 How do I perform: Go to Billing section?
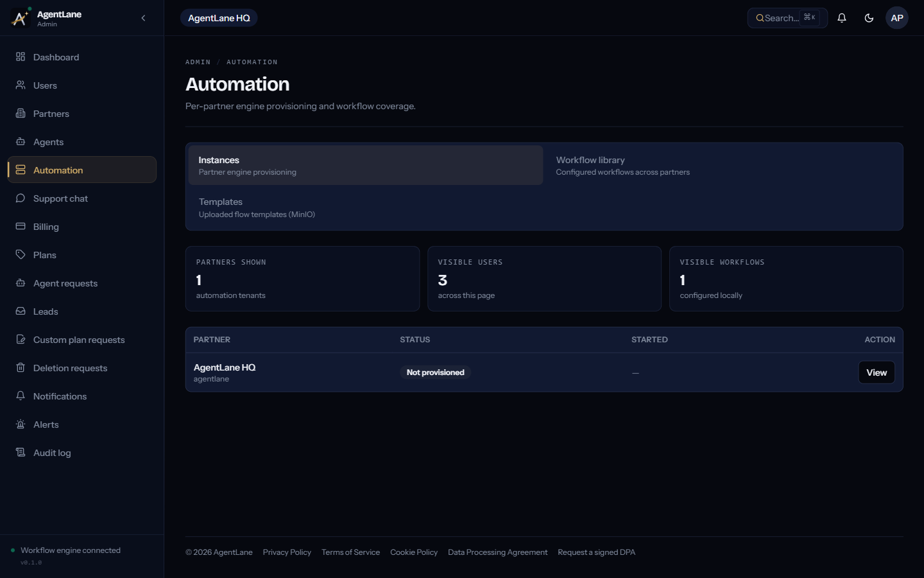point(82,227)
